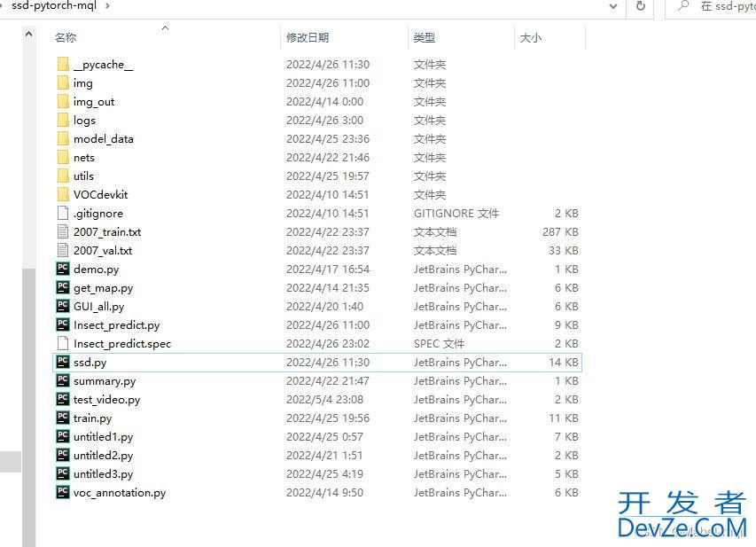Select the file named 2007_train.txt

point(107,232)
